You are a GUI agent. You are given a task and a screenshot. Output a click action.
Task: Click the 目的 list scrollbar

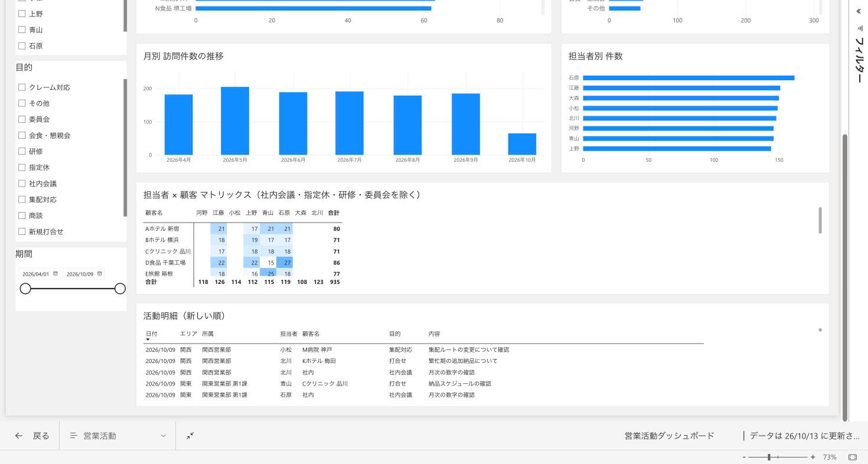[125, 148]
